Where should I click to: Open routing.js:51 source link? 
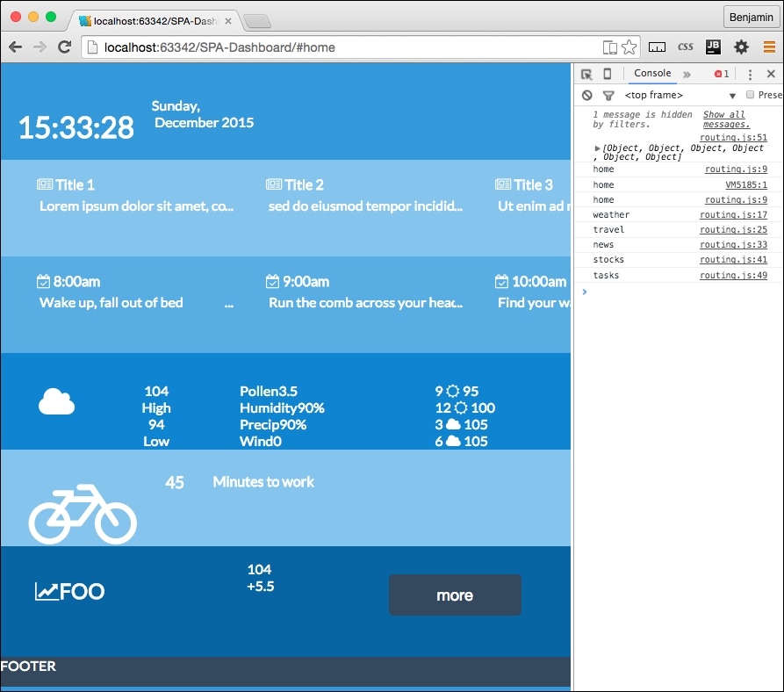tap(733, 138)
